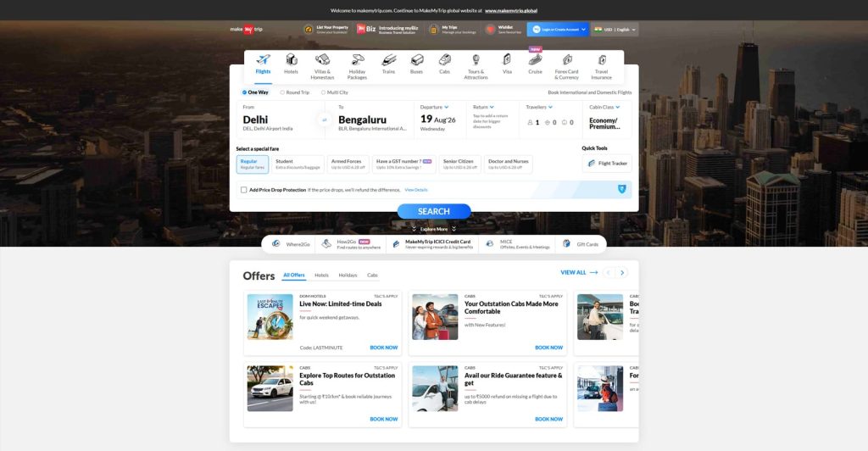The image size is (868, 451).
Task: Choose the Doctor and Nurses special fare
Action: 509,164
